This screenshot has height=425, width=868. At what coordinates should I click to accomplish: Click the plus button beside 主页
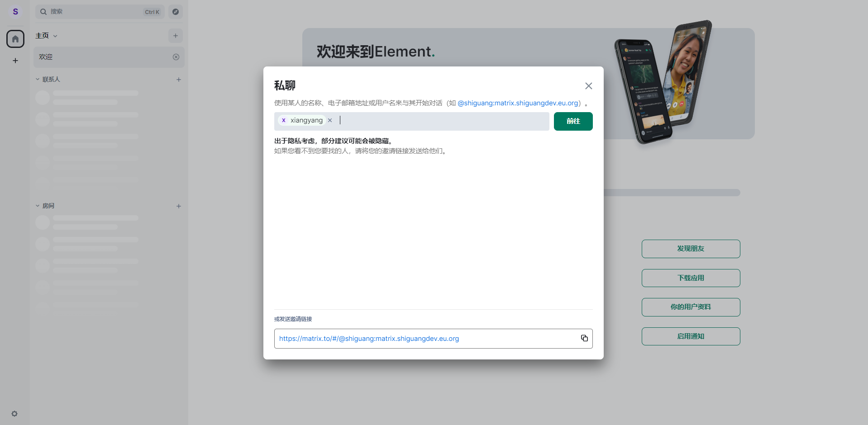click(176, 36)
